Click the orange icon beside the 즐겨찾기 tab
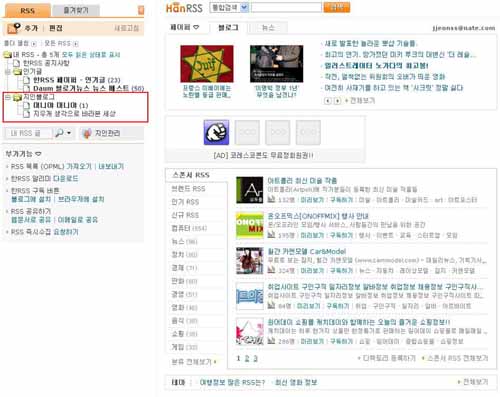Screen dimensions: 500x397 tap(141, 10)
